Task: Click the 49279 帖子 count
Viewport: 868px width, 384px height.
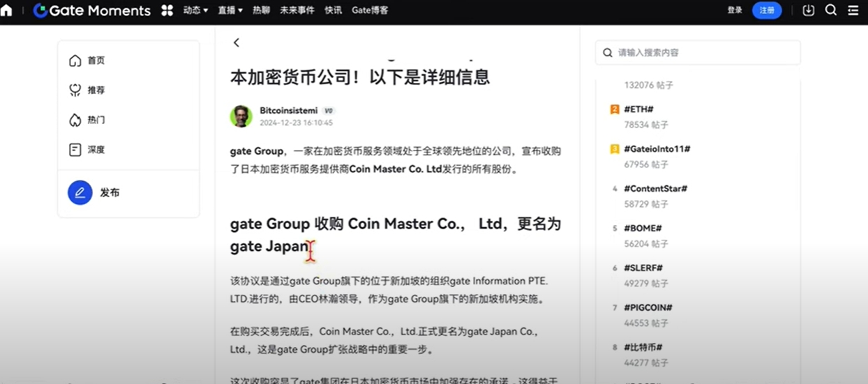Action: 646,284
